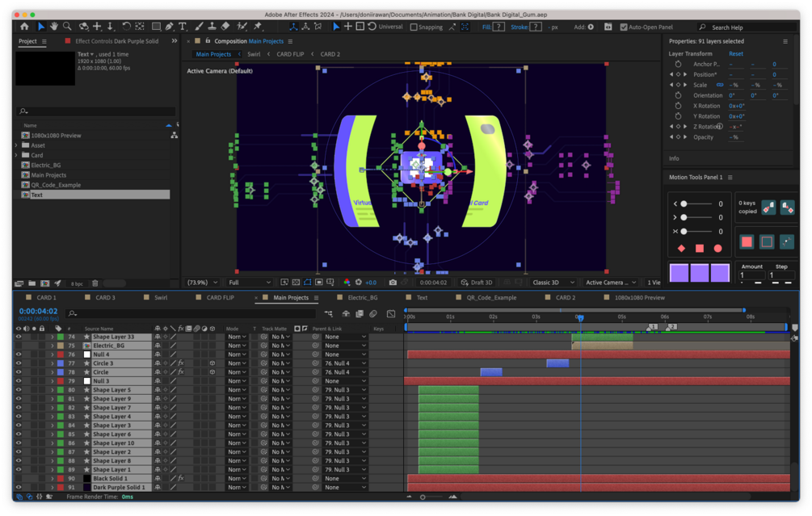Toggle Position stopwatch keyframe in Properties
The image size is (812, 516).
pos(679,74)
